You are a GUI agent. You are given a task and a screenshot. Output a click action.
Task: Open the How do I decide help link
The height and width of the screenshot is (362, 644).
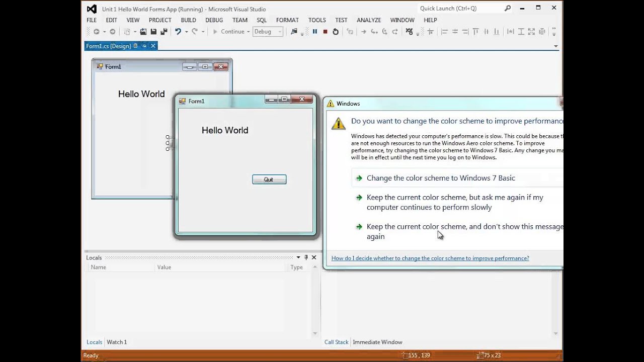pos(430,258)
